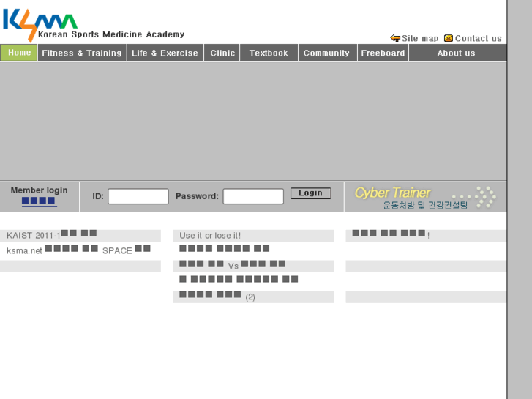The image size is (532, 399).
Task: Select the Clinic menu item
Action: tap(222, 53)
